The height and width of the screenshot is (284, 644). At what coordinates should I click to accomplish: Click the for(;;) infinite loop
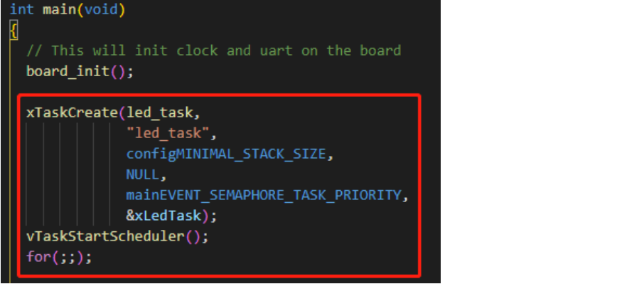click(x=59, y=257)
